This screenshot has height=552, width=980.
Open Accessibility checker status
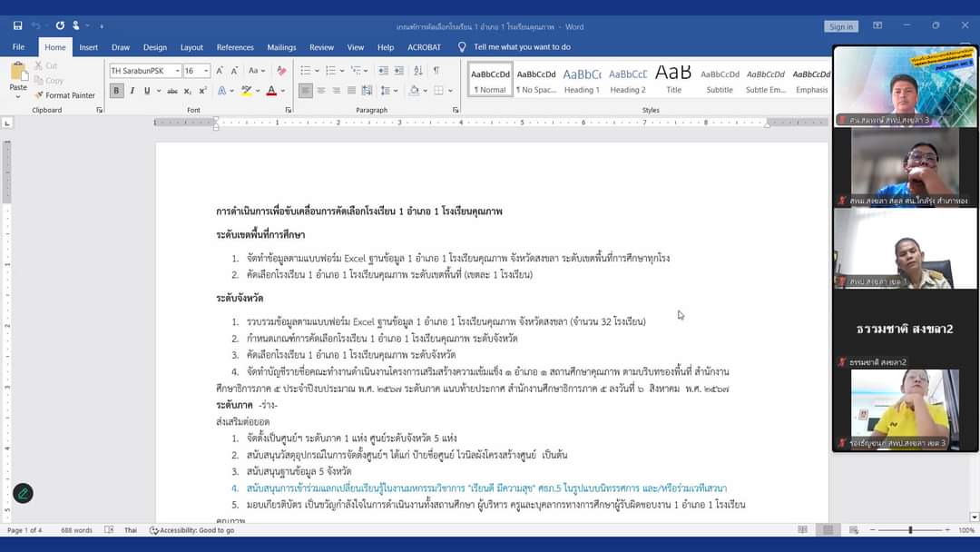pyautogui.click(x=191, y=530)
